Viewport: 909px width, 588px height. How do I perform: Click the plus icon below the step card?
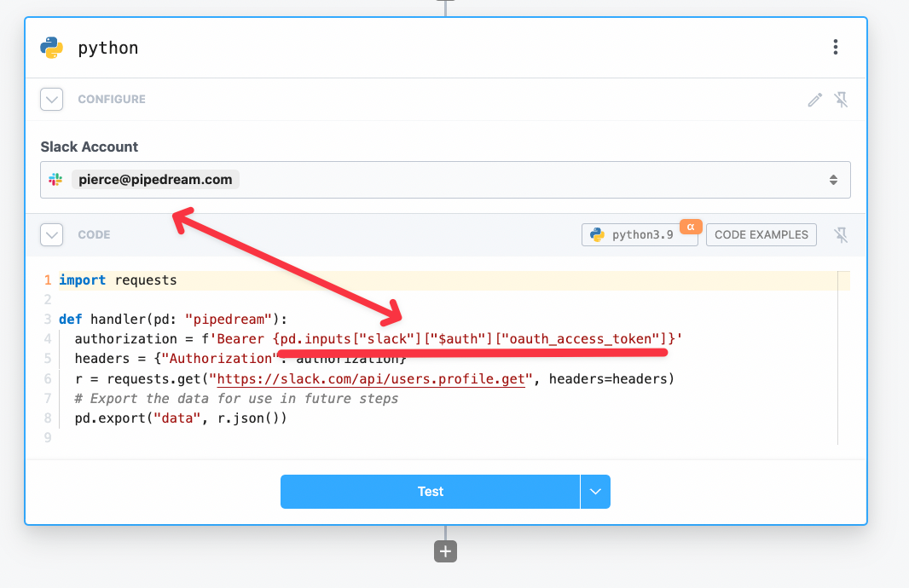point(445,551)
